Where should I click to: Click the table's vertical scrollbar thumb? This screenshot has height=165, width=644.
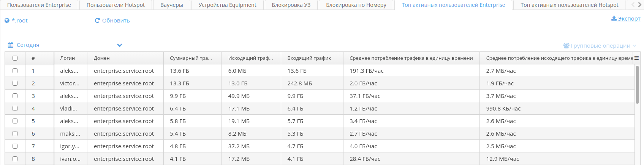[637, 85]
